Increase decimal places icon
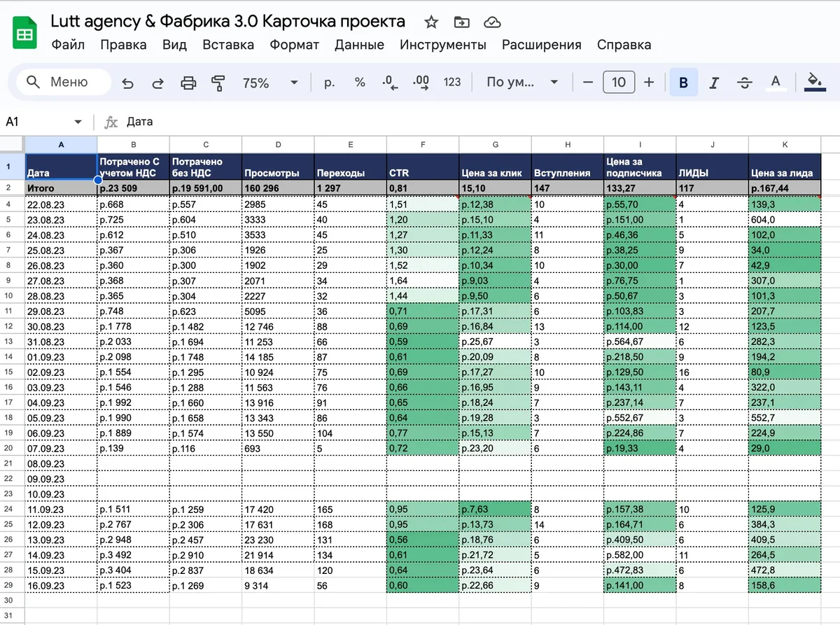Screen dimensions: 840x625 coord(421,83)
